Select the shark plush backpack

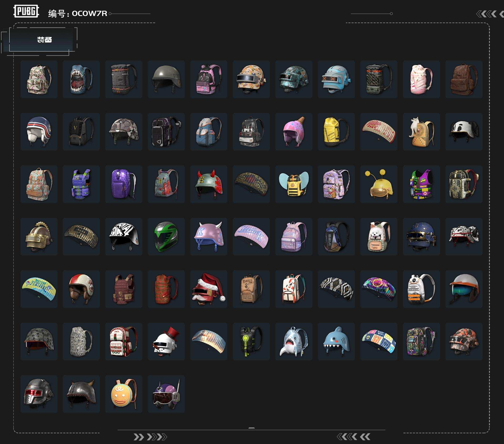[294, 341]
